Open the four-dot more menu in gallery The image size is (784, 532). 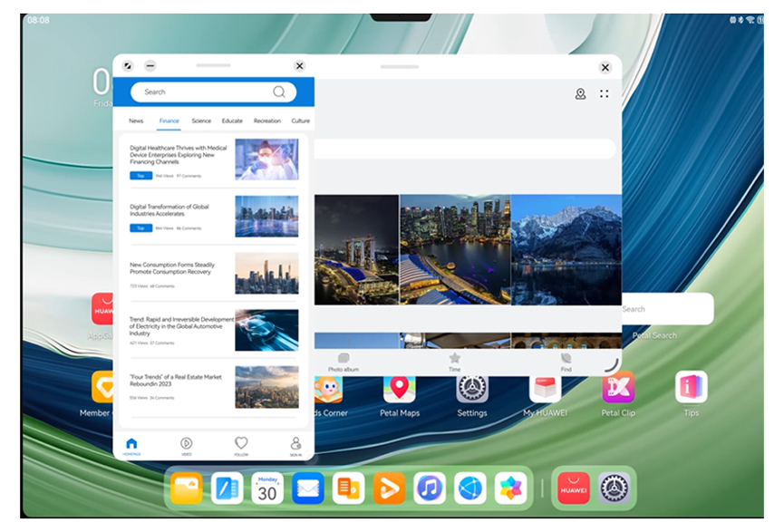coord(605,93)
